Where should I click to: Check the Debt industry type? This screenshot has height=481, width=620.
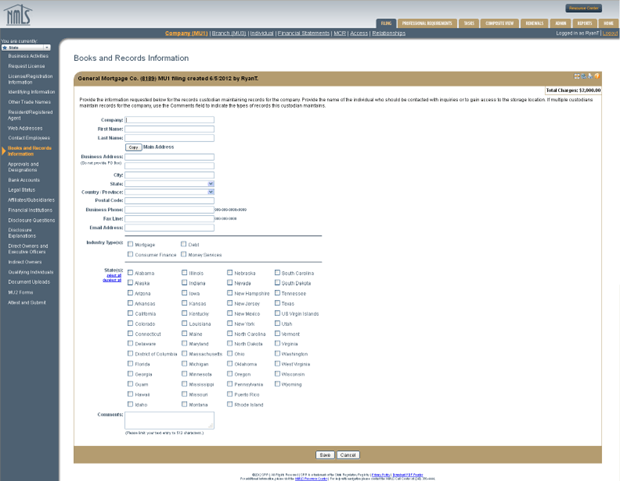tap(183, 244)
